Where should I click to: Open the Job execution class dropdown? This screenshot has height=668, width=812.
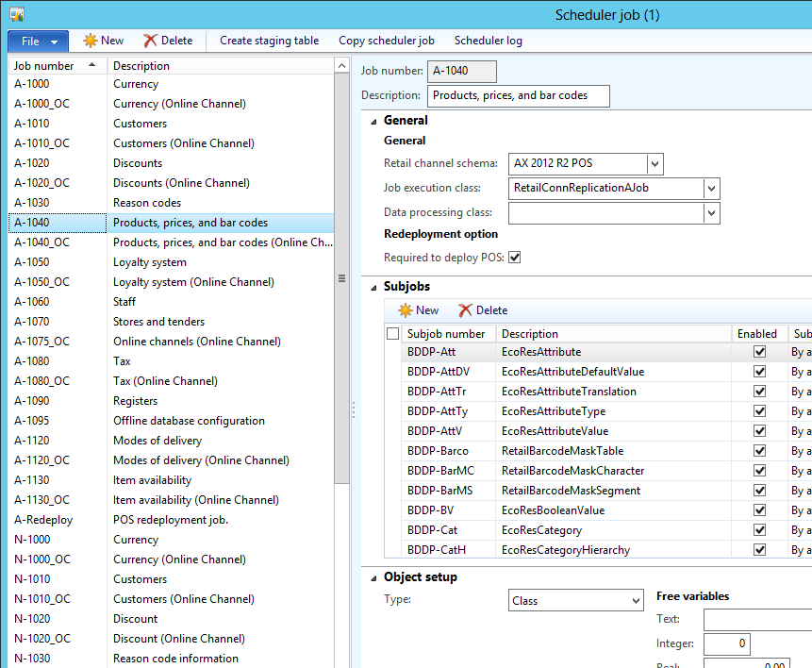(x=713, y=188)
